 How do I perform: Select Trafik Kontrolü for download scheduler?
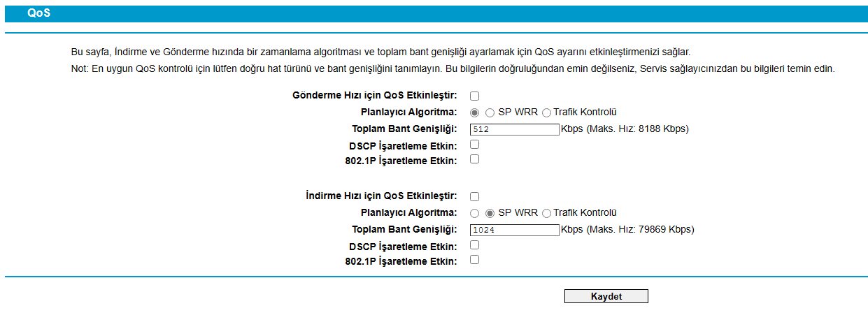coord(547,213)
